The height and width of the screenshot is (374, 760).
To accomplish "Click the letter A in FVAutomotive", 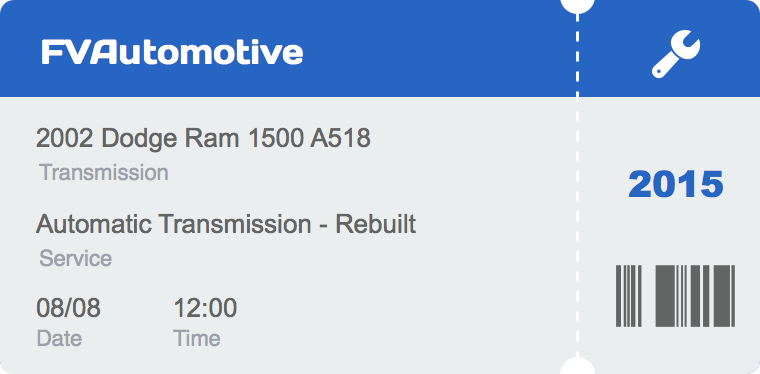I will point(103,52).
